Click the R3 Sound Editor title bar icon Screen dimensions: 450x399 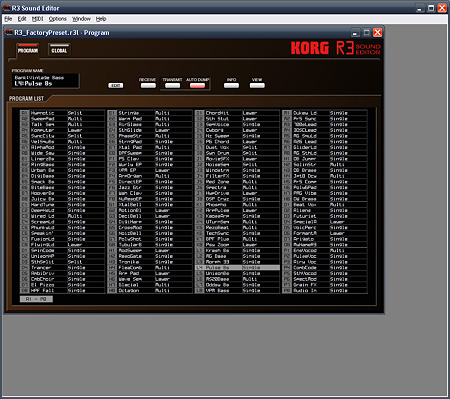(x=6, y=8)
